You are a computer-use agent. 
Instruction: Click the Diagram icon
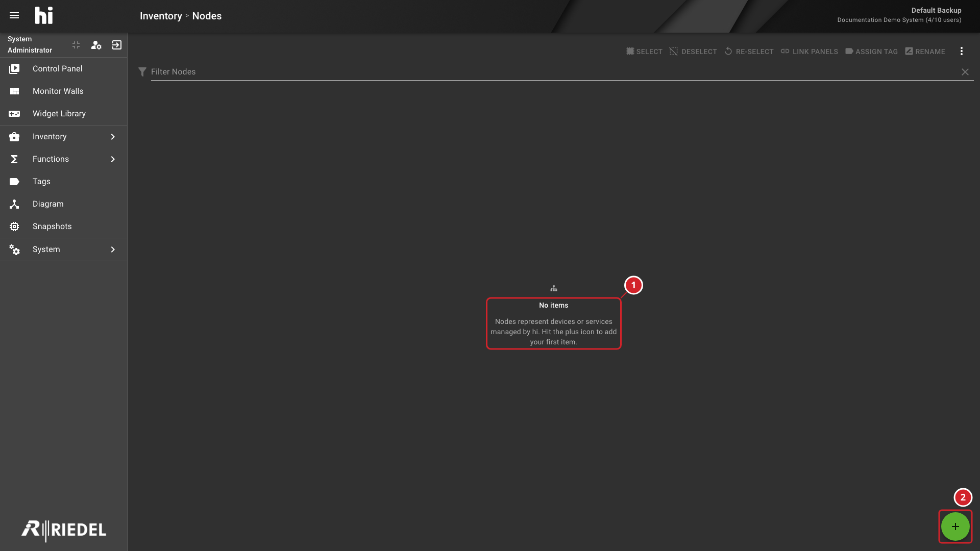tap(14, 204)
